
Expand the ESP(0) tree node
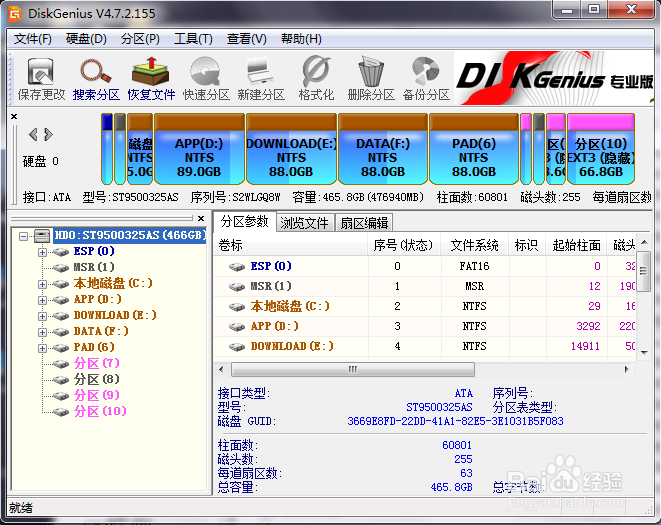coord(42,252)
